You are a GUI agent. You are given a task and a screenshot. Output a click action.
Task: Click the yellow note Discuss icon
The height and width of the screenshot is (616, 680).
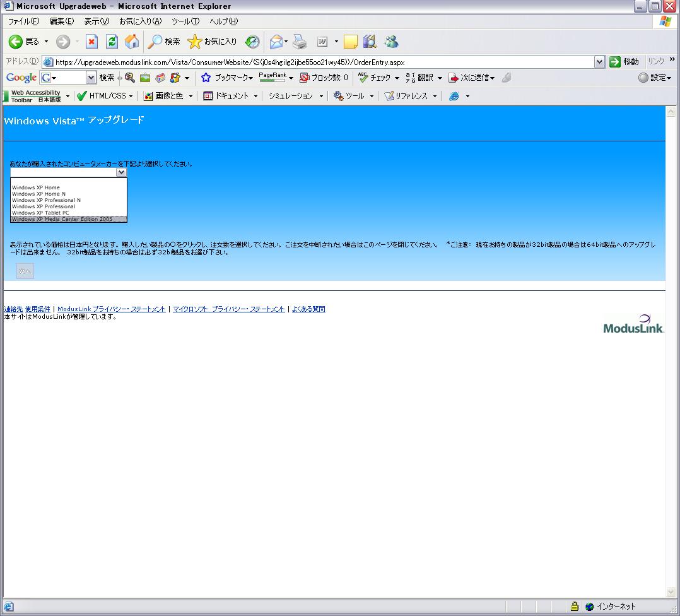click(x=351, y=42)
